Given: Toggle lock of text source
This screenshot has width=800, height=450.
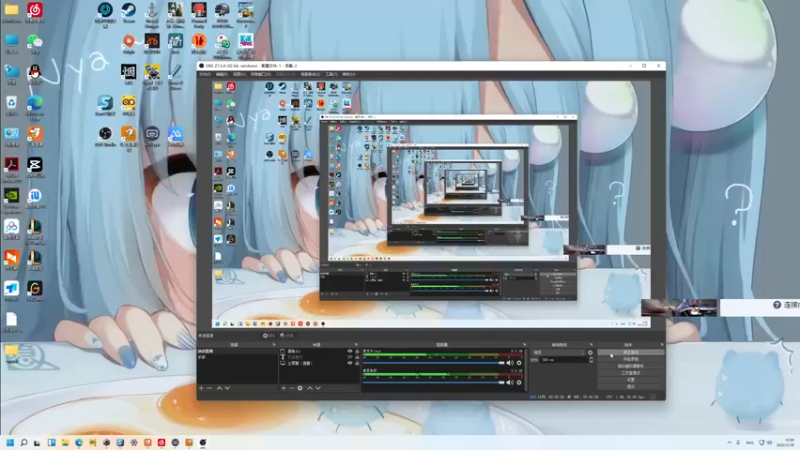Looking at the screenshot, I should pyautogui.click(x=357, y=357).
